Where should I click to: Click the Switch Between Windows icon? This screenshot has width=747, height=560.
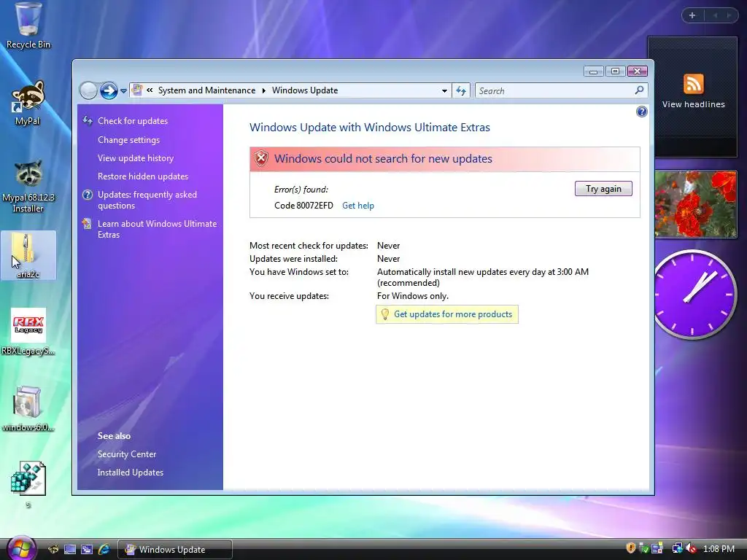[x=87, y=550]
